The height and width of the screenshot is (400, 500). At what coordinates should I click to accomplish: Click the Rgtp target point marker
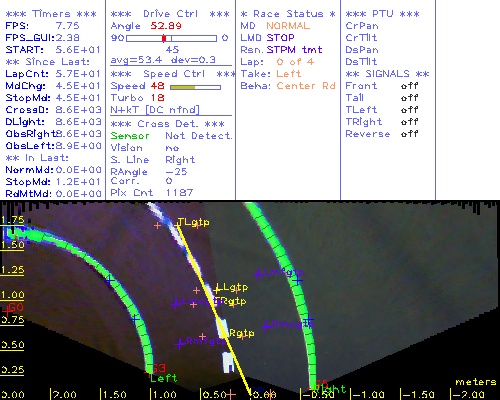[242, 333]
